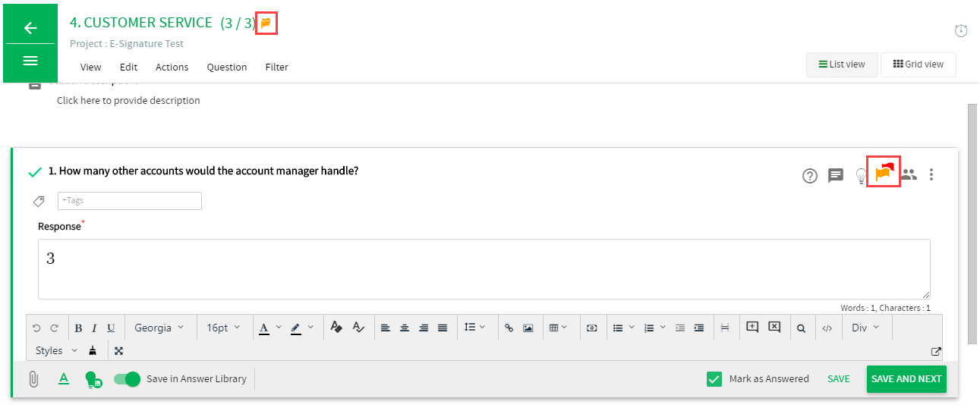980x411 pixels.
Task: Switch to List view
Action: [842, 64]
